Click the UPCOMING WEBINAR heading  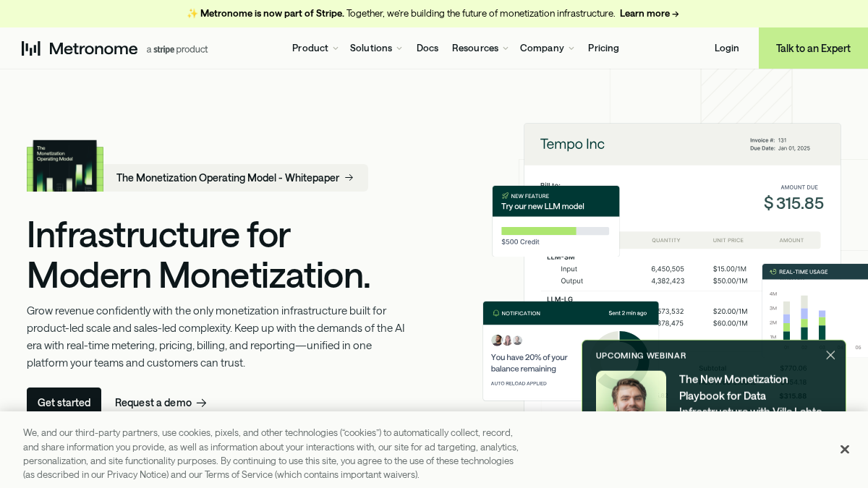[641, 356]
